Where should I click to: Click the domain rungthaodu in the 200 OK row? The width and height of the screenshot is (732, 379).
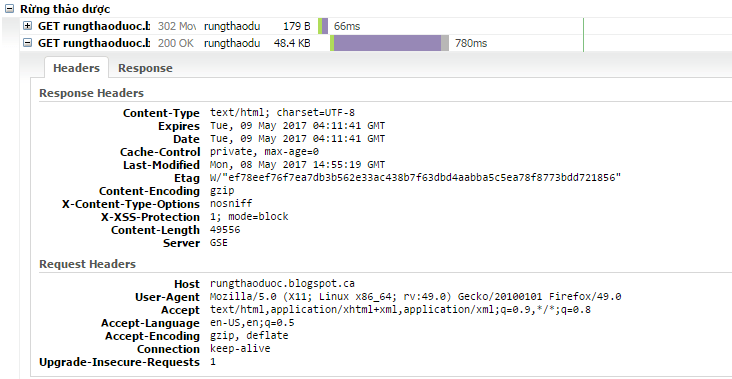[232, 43]
